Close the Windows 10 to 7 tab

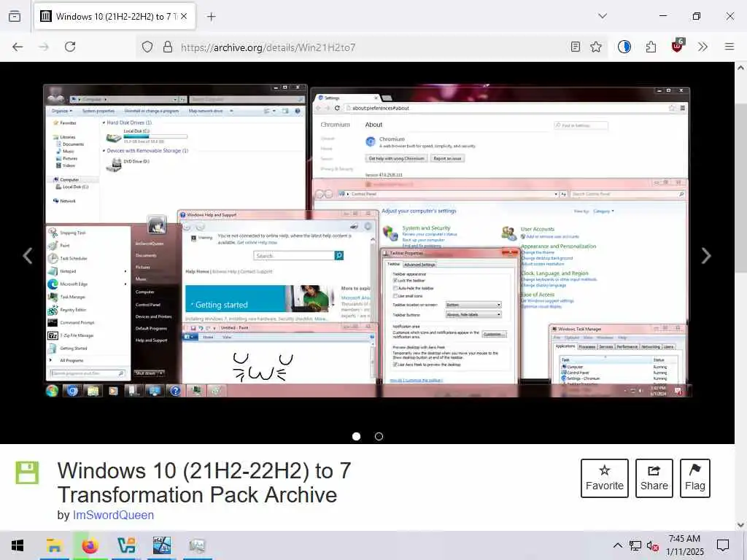tap(184, 16)
